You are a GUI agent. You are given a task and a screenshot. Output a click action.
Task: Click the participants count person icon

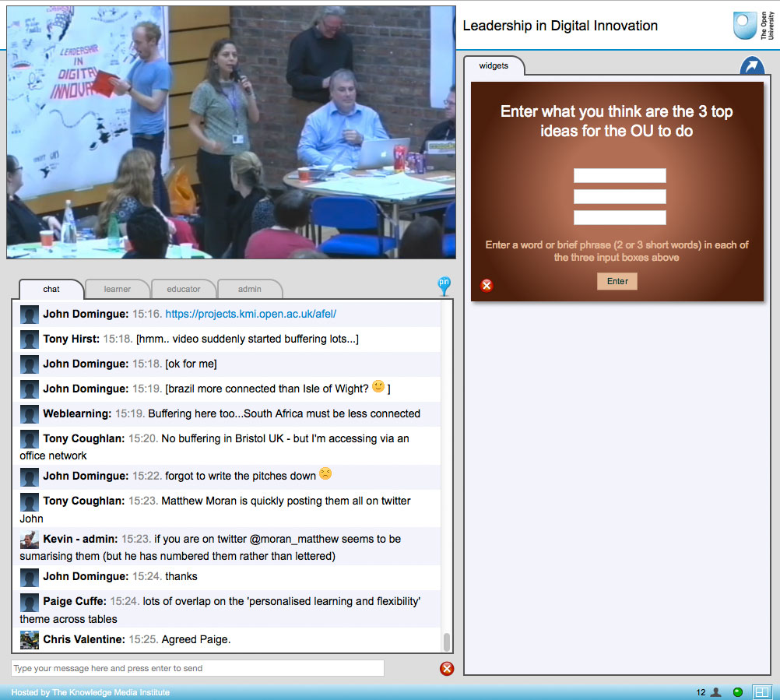[x=715, y=692]
